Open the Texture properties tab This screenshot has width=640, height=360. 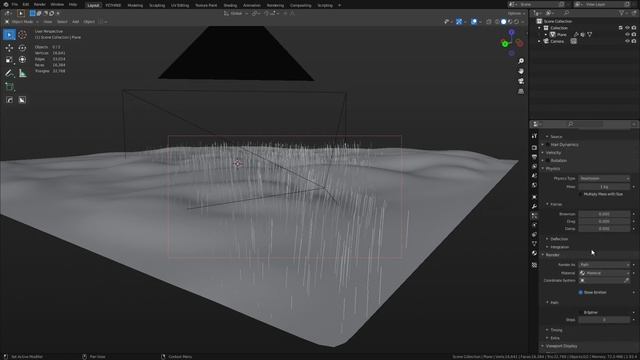click(x=534, y=265)
